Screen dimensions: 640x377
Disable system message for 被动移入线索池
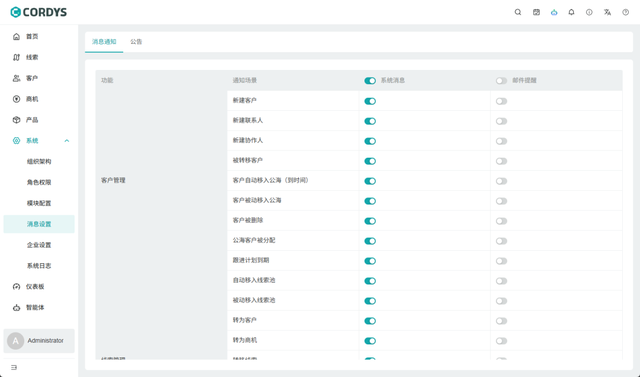(370, 301)
